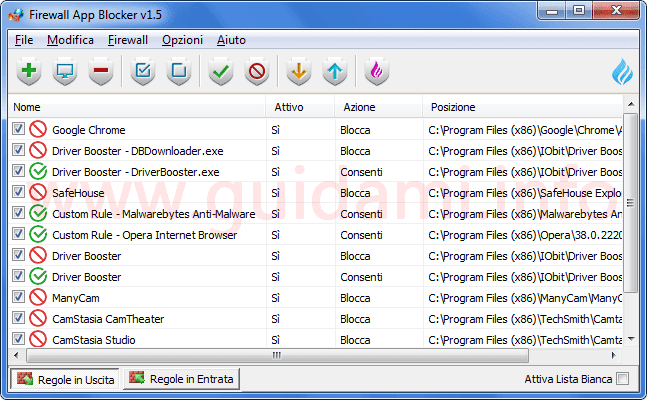Sort by the Posizione column header

point(523,107)
